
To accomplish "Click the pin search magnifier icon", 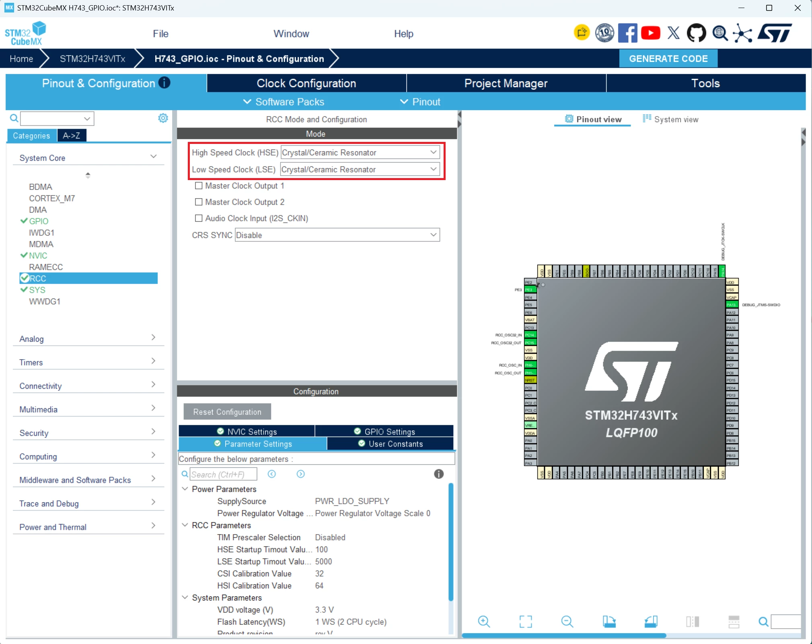I will (763, 622).
